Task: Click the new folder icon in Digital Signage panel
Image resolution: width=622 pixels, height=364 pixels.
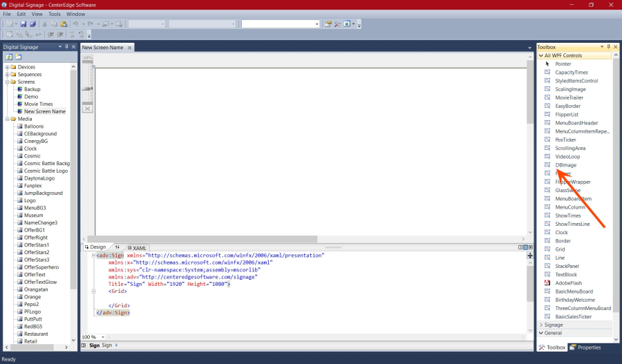Action: 18,57
